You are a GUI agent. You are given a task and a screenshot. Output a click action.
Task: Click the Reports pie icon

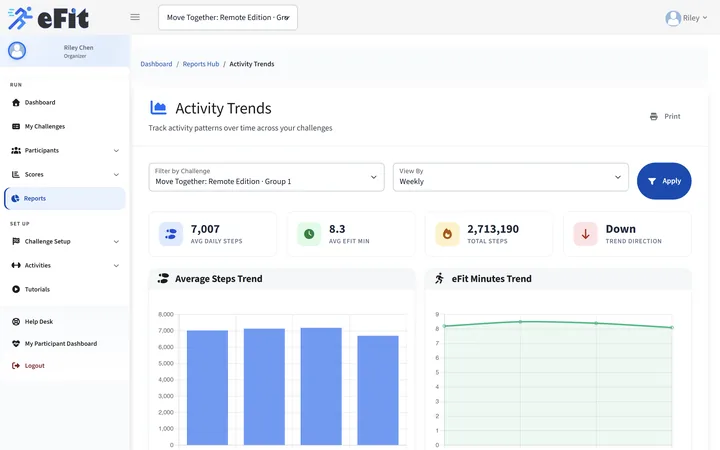point(15,198)
